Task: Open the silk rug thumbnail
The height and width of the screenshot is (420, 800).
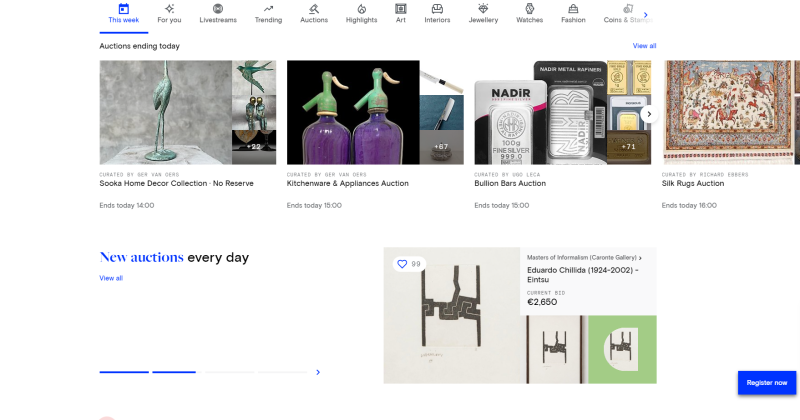Action: (x=729, y=112)
